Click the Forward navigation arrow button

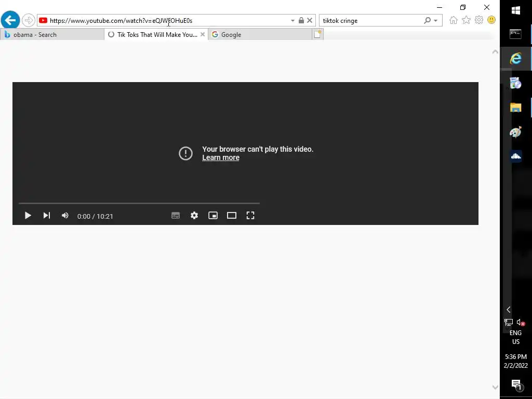29,20
